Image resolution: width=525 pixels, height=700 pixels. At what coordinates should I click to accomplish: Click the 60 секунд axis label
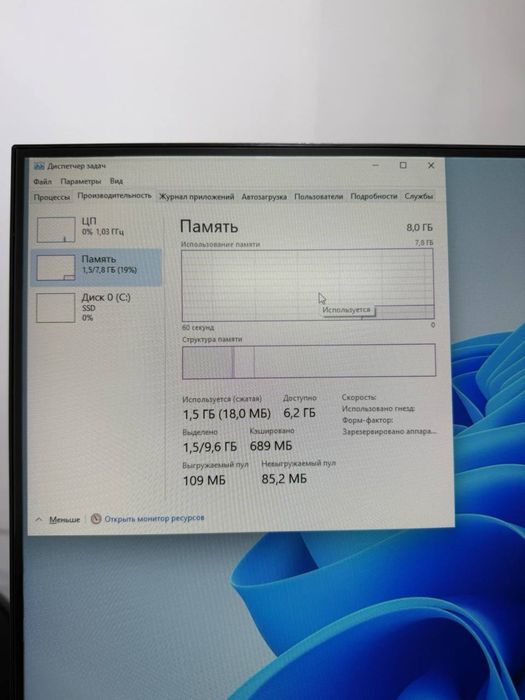coord(198,328)
